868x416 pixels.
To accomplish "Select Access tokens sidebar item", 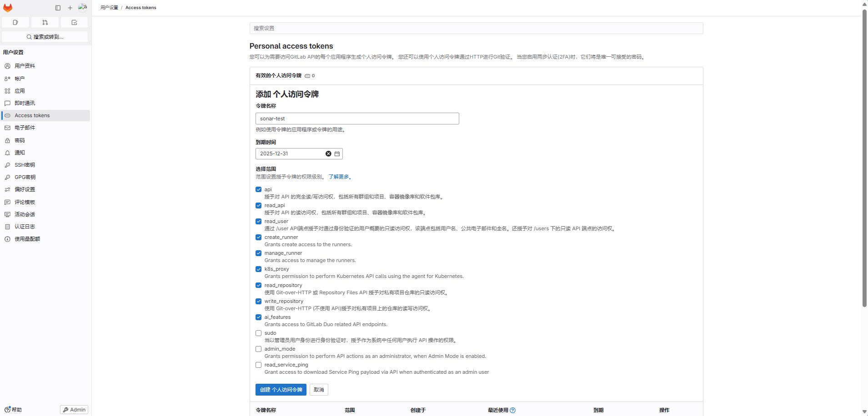I will [x=45, y=115].
